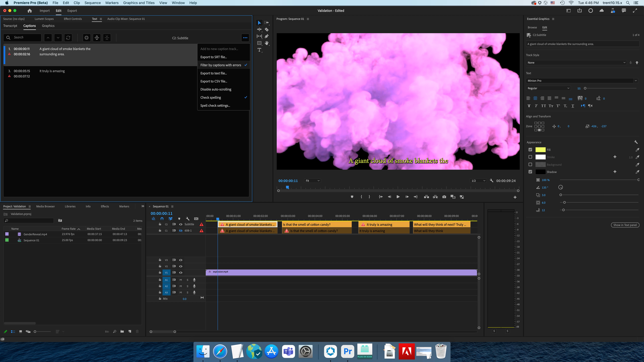Image resolution: width=644 pixels, height=362 pixels.
Task: Switch to the Transcript tab
Action: (x=10, y=26)
